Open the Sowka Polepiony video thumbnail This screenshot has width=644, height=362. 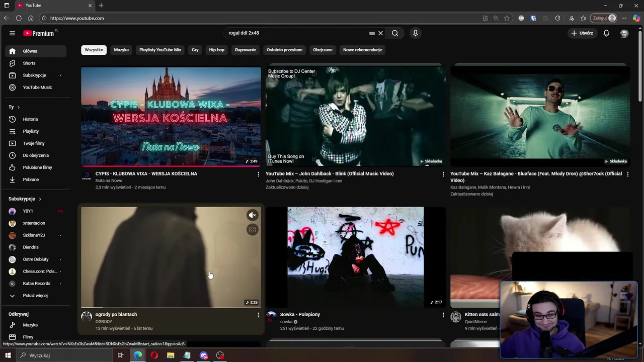pyautogui.click(x=356, y=257)
